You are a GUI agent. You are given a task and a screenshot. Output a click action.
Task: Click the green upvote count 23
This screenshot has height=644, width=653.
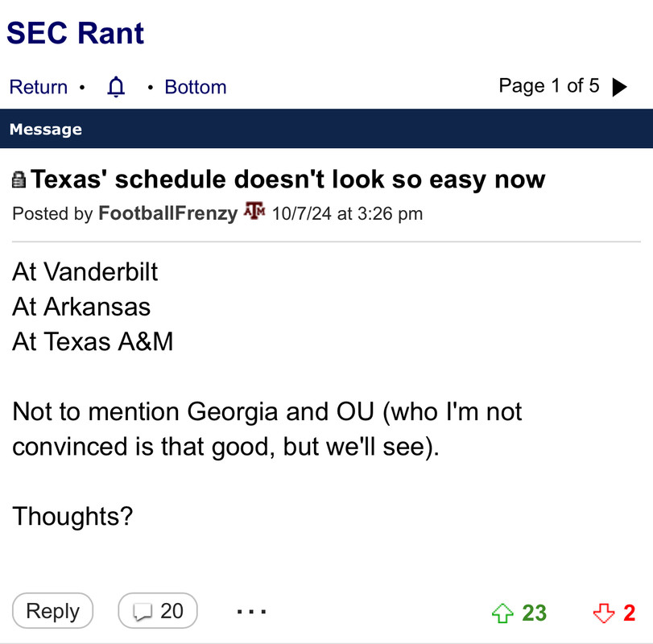coord(534,613)
